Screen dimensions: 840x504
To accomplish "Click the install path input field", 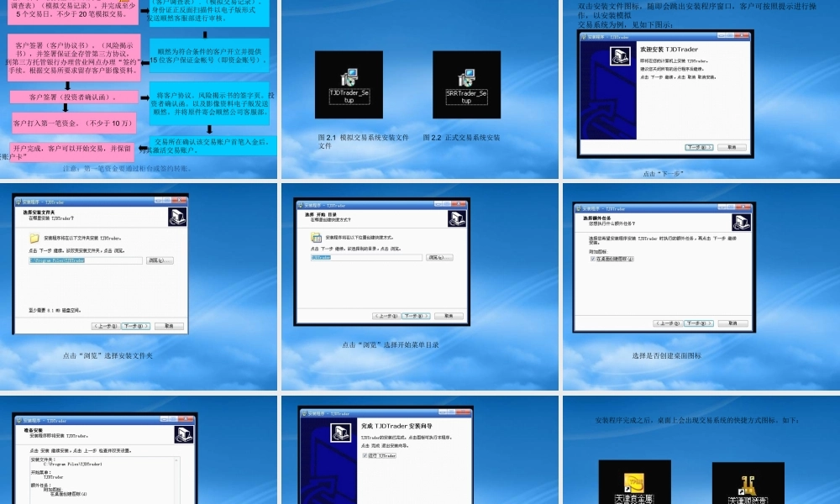I will [x=86, y=260].
